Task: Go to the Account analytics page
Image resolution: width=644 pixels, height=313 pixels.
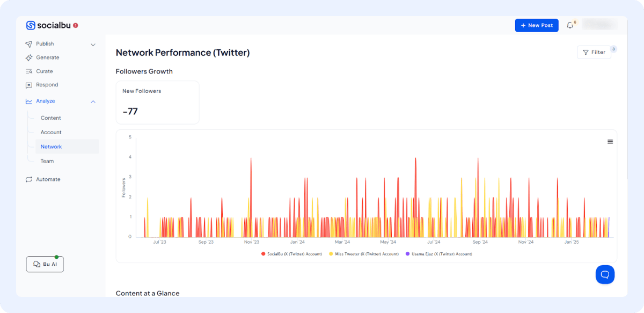Action: pyautogui.click(x=51, y=132)
